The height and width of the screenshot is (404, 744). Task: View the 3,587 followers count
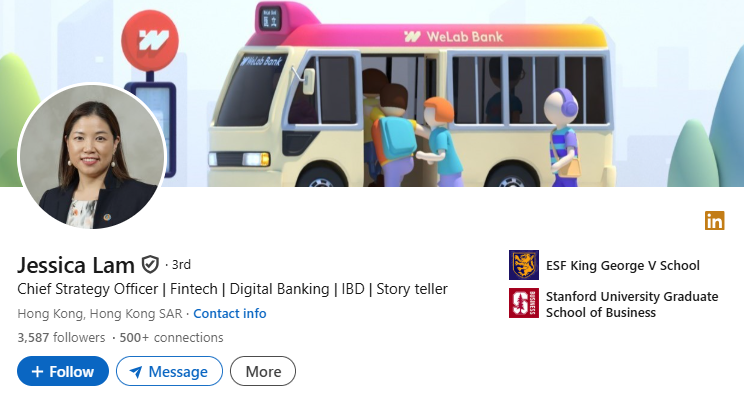coord(61,338)
